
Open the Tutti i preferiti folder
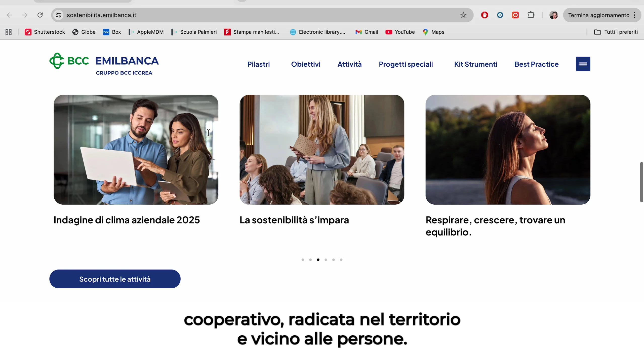tap(616, 32)
